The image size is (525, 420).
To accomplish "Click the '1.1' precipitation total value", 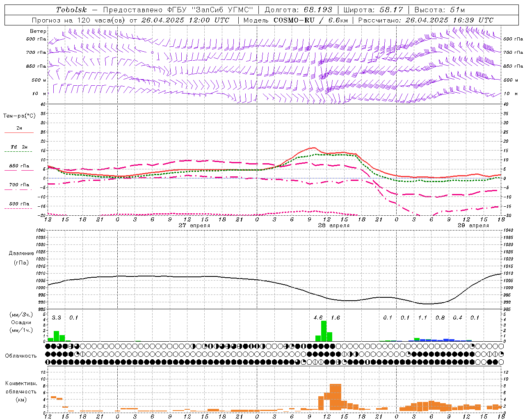I will click(x=422, y=318).
